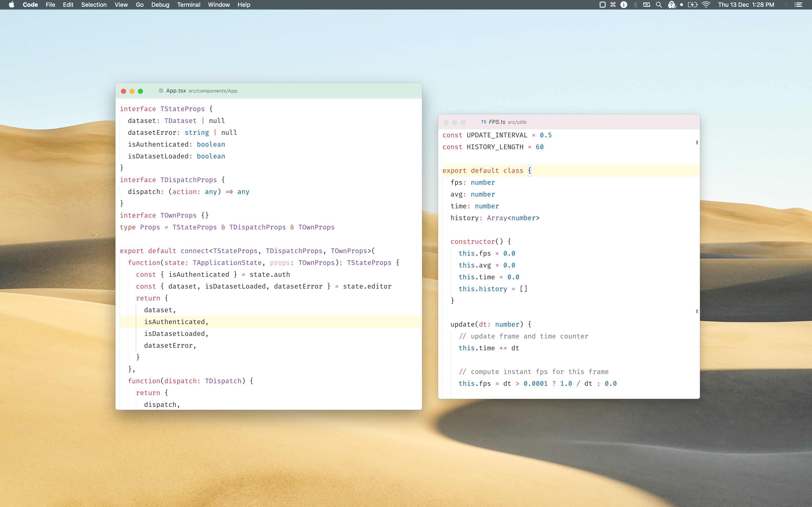Click the Bluetooth status icon
Image resolution: width=812 pixels, height=507 pixels.
click(635, 5)
